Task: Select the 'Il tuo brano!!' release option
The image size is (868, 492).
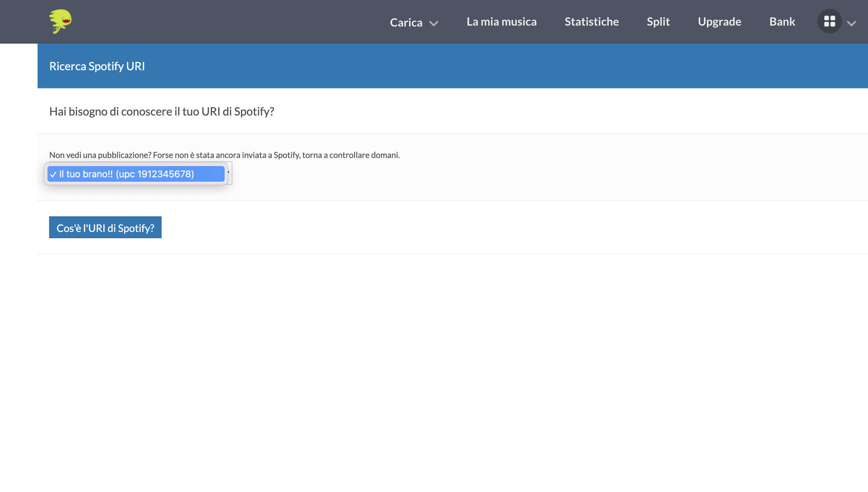Action: [x=136, y=174]
